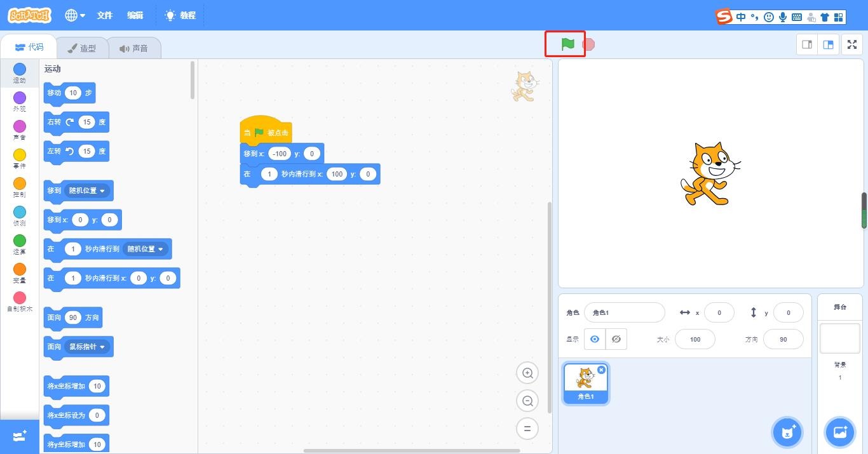Click the sprite y coordinate field
The image size is (868, 454).
789,312
